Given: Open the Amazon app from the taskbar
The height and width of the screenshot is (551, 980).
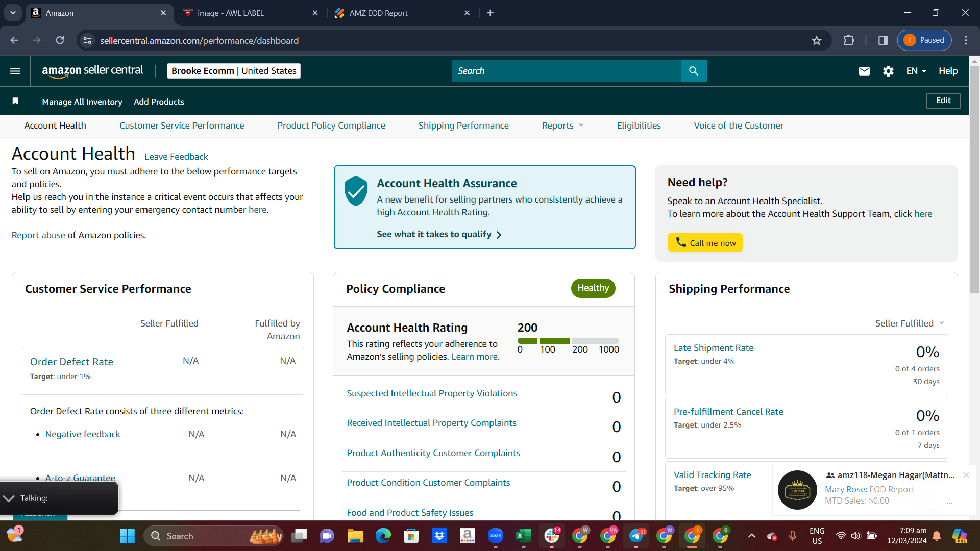Looking at the screenshot, I should pyautogui.click(x=467, y=536).
